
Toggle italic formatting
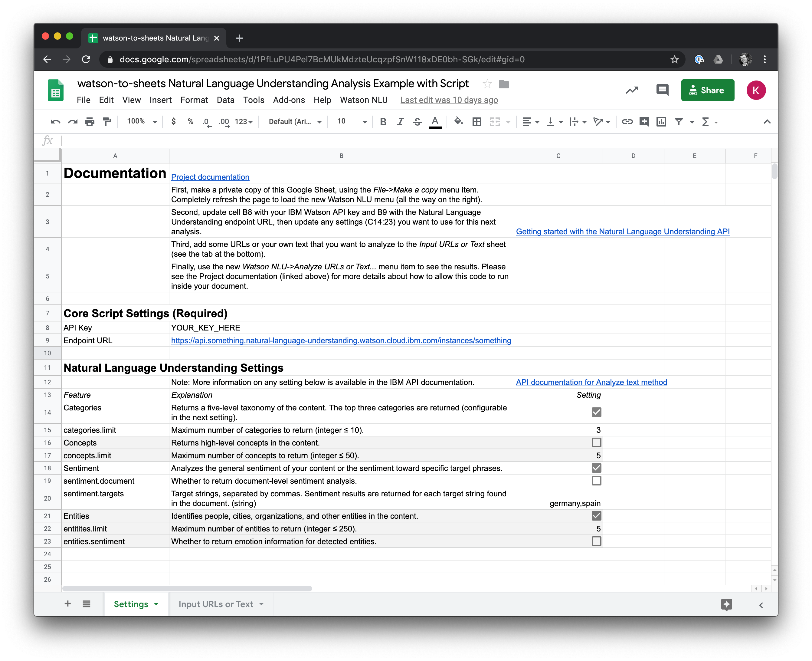[x=400, y=122]
